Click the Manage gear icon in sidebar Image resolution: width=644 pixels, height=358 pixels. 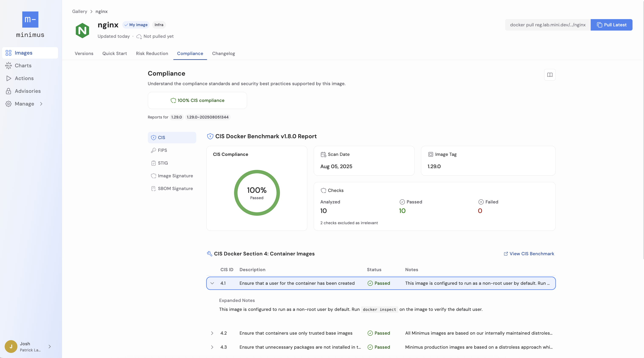click(8, 104)
